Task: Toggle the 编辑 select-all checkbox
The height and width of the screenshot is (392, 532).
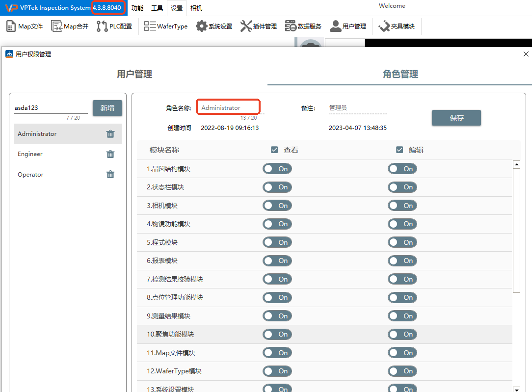Action: coord(399,150)
